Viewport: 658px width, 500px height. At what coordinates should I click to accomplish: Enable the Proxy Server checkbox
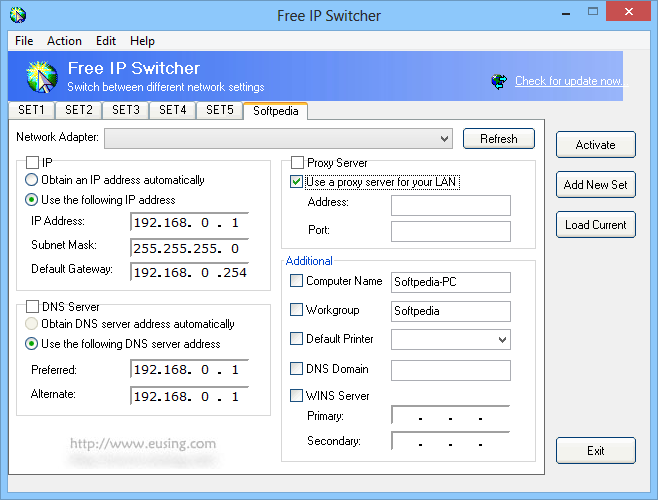[297, 162]
